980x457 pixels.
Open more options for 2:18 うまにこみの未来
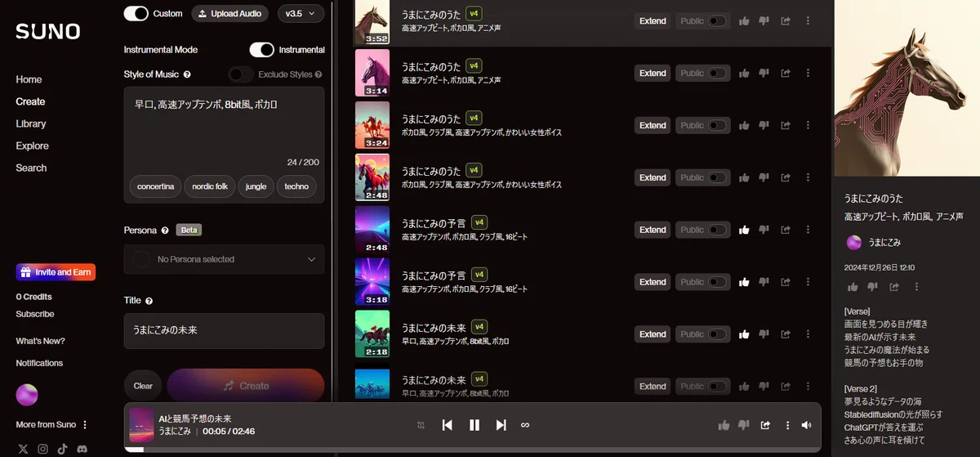808,334
